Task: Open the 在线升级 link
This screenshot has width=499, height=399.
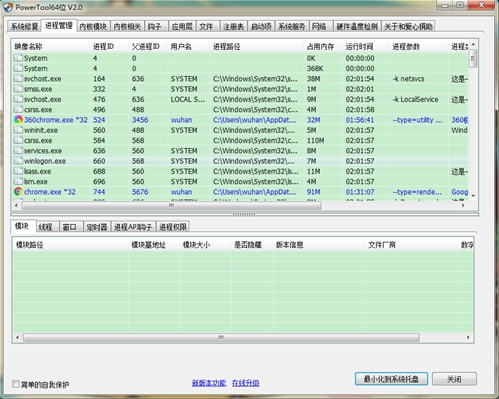Action: 246,383
